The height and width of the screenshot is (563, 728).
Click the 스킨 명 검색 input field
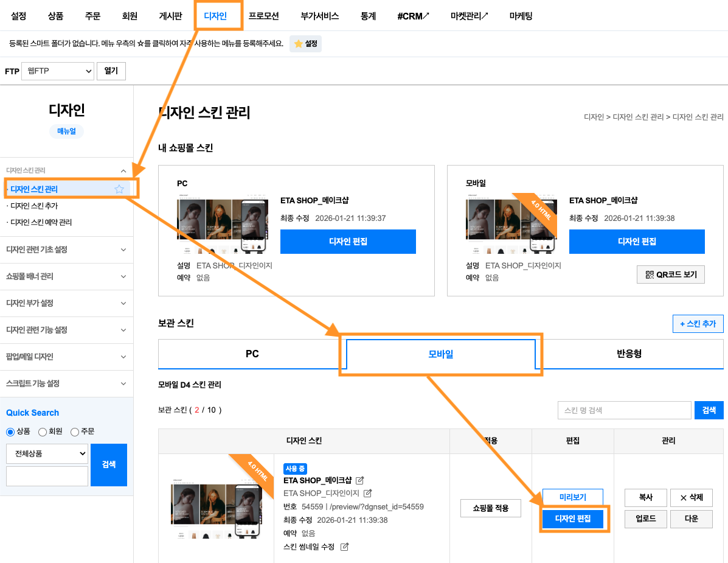[625, 410]
